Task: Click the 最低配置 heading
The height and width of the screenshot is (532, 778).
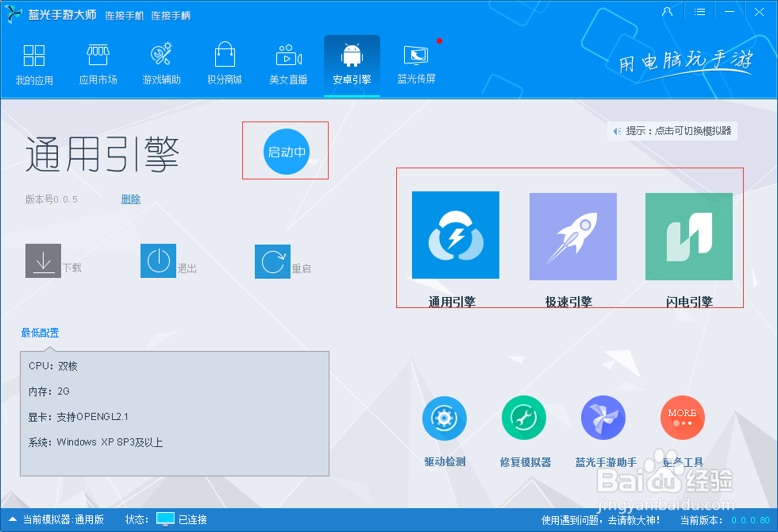Action: [40, 333]
